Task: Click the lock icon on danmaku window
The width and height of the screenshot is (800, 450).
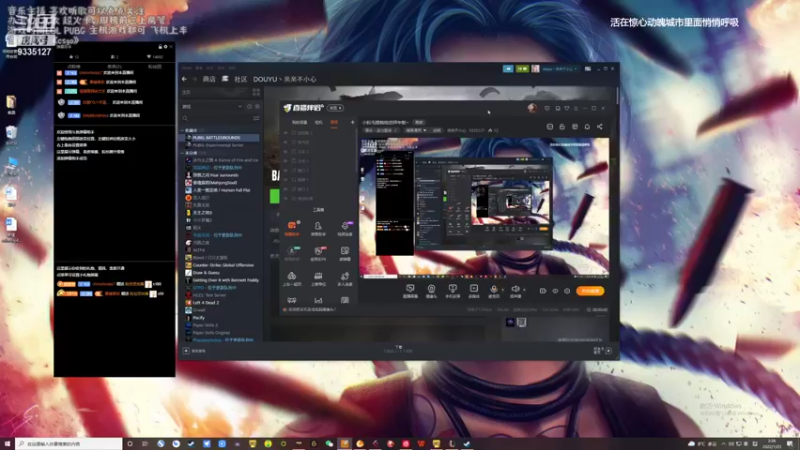Action: (x=160, y=47)
